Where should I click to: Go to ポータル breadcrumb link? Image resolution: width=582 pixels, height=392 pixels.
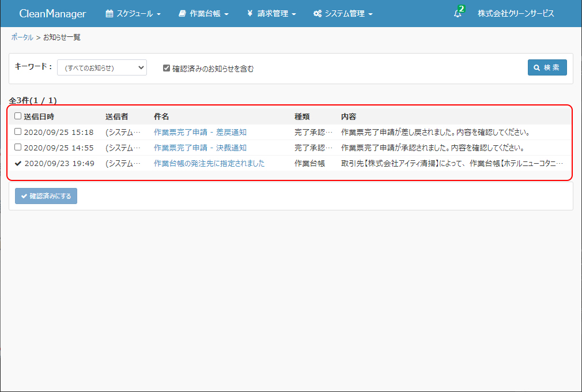[22, 37]
